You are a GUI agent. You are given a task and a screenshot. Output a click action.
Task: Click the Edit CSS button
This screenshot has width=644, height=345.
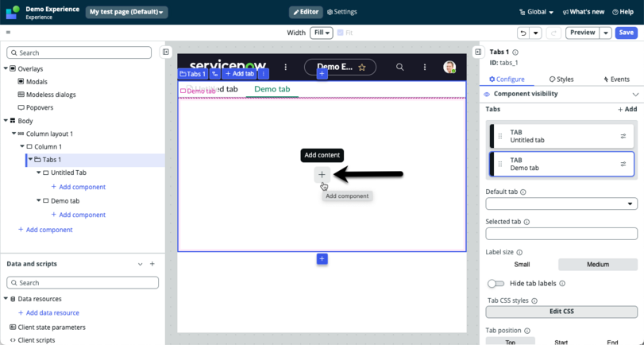pos(561,312)
